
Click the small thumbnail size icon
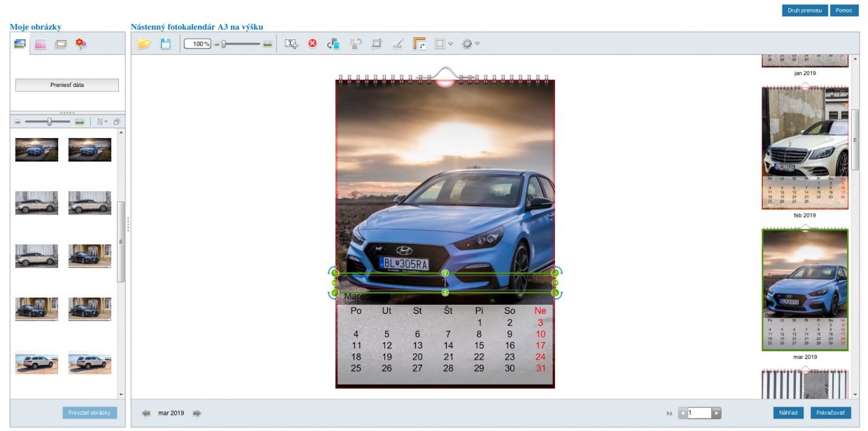[x=18, y=122]
